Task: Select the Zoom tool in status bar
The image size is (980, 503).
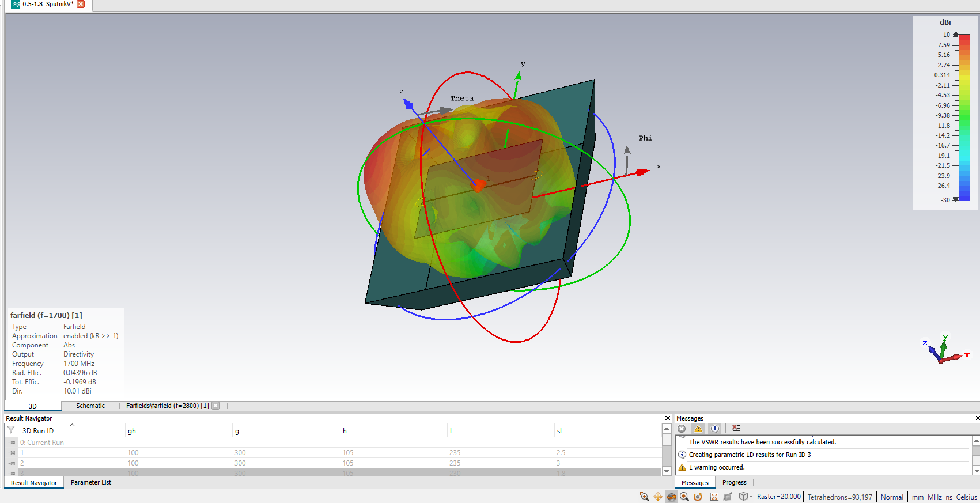Action: click(x=645, y=497)
